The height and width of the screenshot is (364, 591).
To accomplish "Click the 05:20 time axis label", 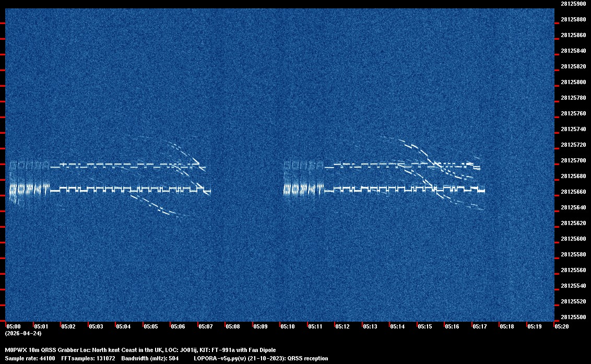I will [562, 326].
